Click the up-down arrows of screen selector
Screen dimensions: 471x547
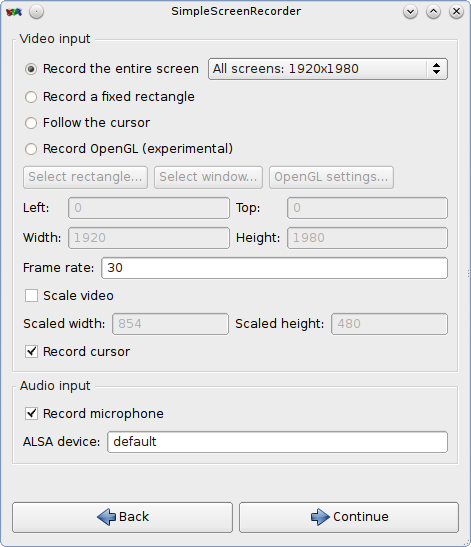click(x=436, y=69)
